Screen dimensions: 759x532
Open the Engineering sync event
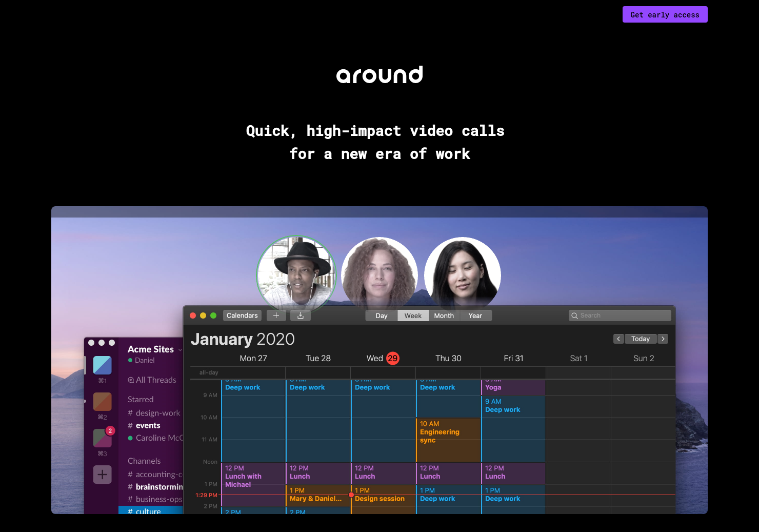tap(448, 440)
